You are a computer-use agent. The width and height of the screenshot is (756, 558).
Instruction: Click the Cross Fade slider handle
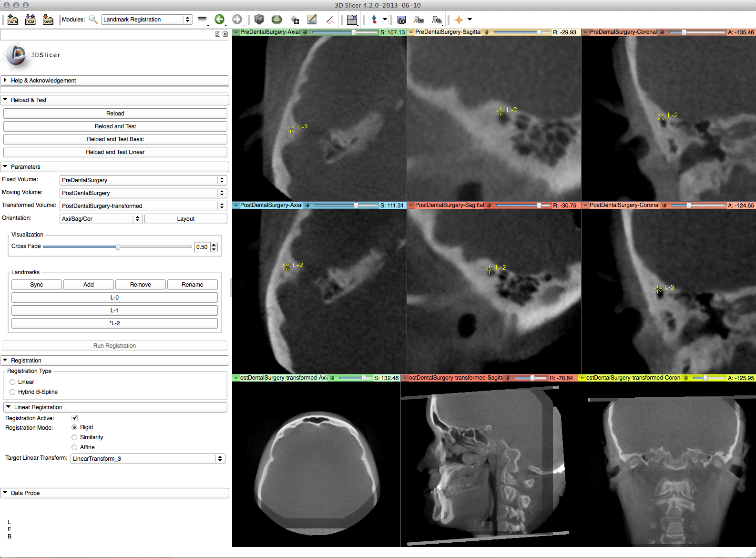click(x=118, y=247)
